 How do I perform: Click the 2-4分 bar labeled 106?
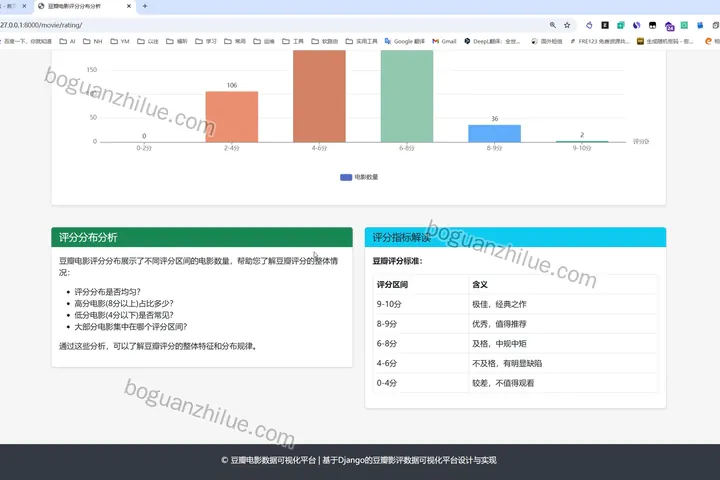(232, 117)
